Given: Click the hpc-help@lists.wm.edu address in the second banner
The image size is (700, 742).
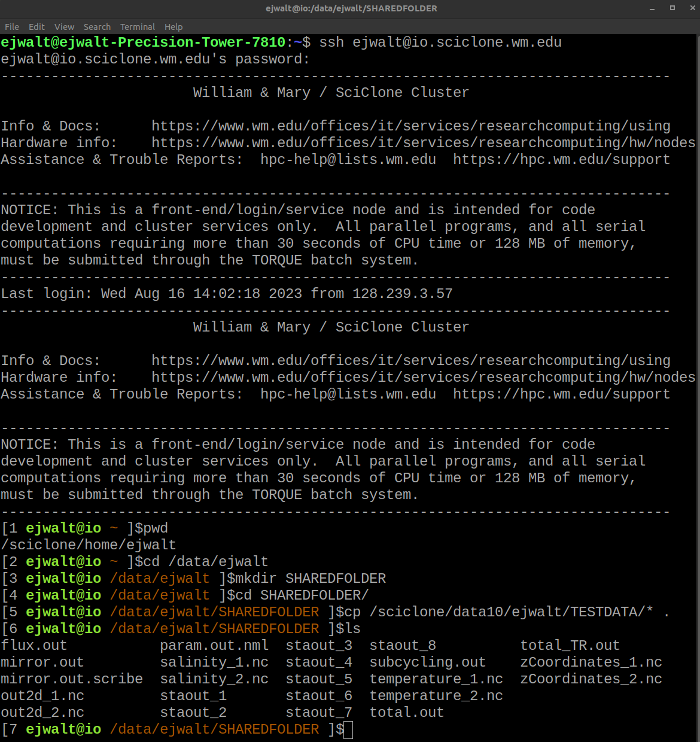Looking at the screenshot, I should tap(348, 394).
